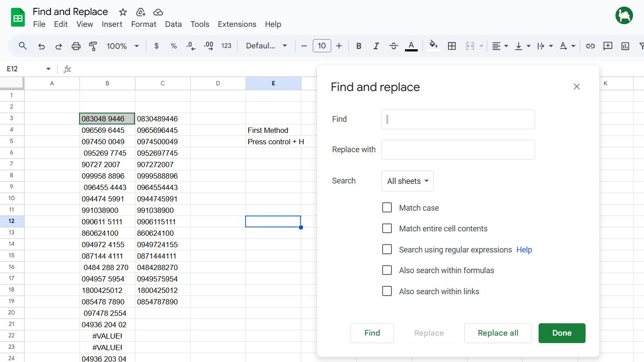Viewport: 644px width, 362px height.
Task: Select column B header
Action: coord(107,83)
